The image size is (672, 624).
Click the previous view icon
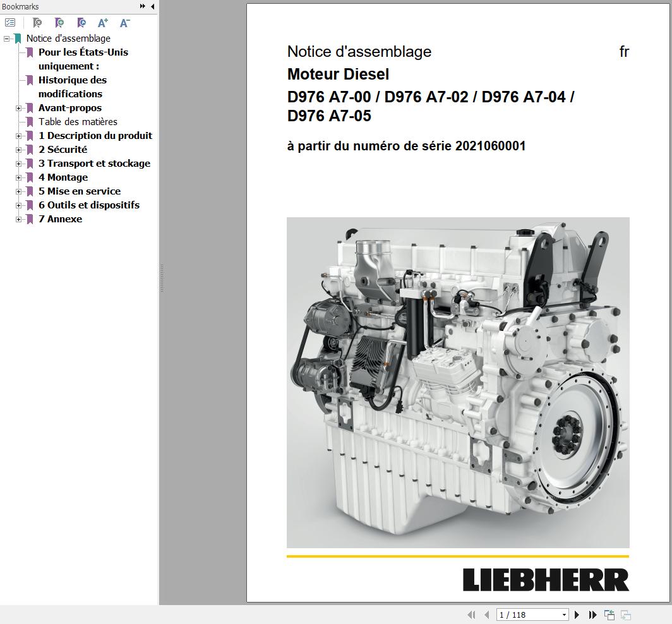click(x=609, y=615)
